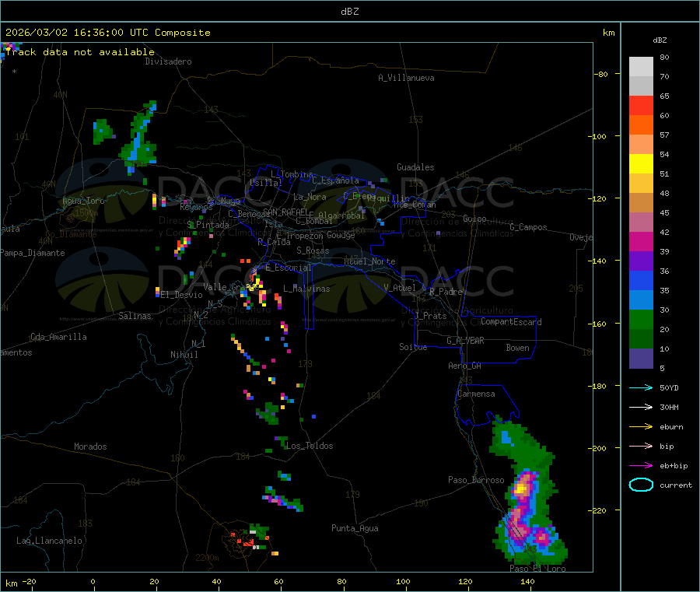The image size is (700, 592).
Task: Click the Morados map label
Action: (90, 447)
